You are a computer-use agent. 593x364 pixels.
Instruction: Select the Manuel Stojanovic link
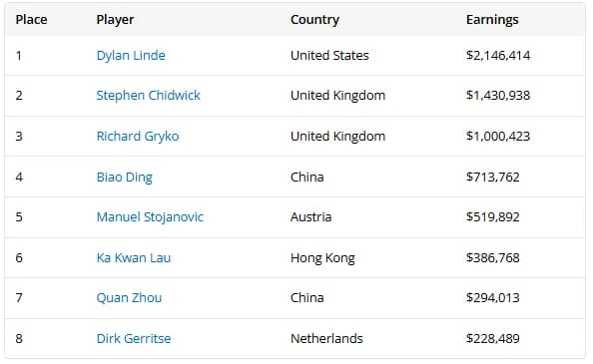150,217
